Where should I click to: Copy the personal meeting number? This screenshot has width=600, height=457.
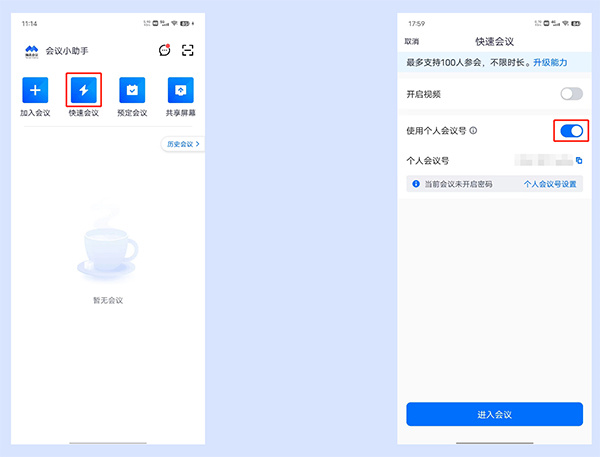point(579,160)
